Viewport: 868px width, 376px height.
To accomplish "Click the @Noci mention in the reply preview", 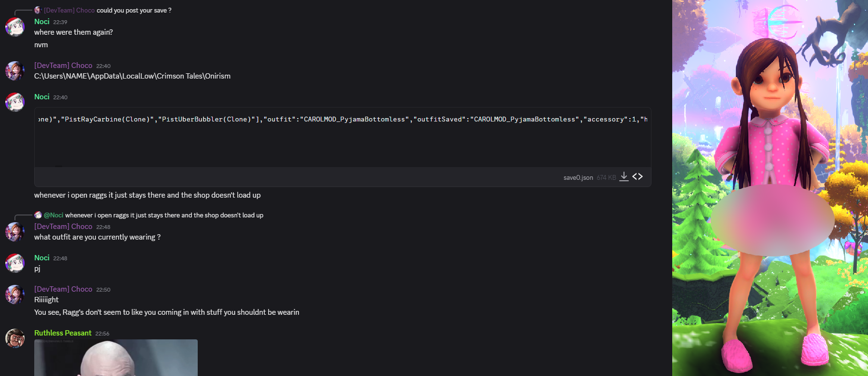I will [54, 215].
